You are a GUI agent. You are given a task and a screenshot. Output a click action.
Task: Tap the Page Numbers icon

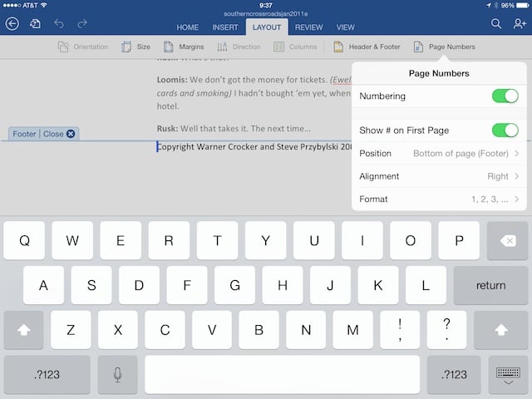[x=418, y=47]
